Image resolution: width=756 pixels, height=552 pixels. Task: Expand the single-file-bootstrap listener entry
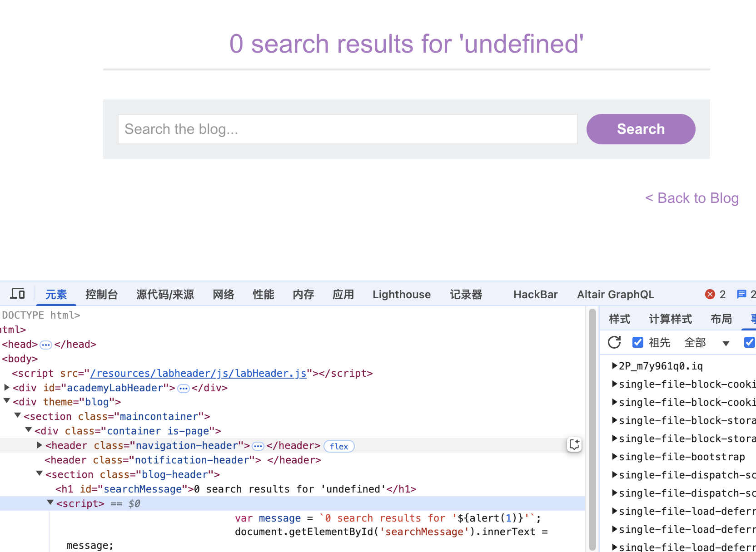(x=615, y=457)
